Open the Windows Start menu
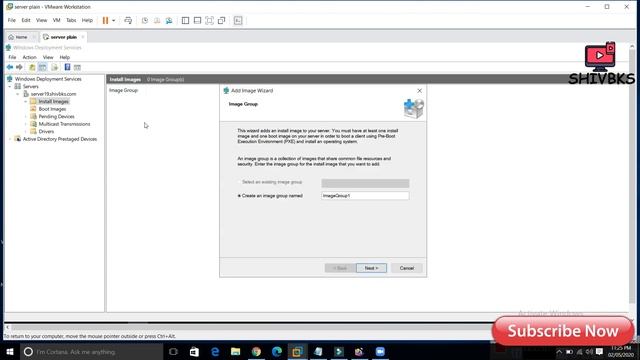Screen dimensions: 640x360 [x=10, y=351]
